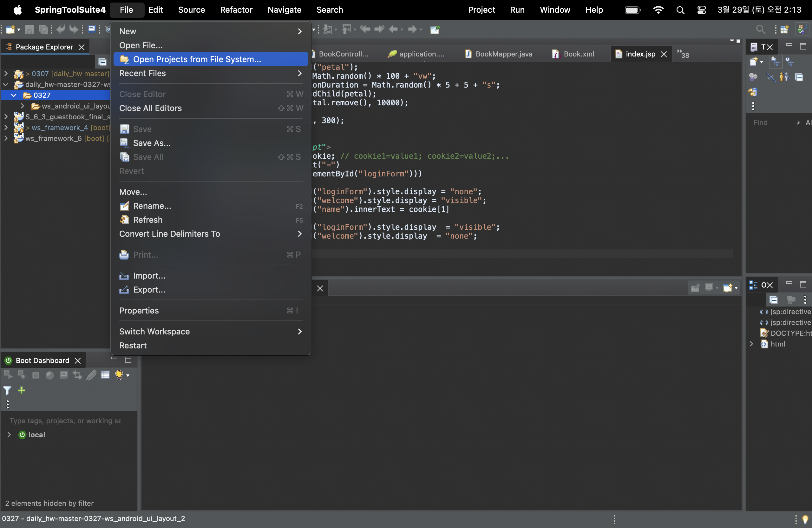Image resolution: width=812 pixels, height=528 pixels.
Task: Click the Back navigation arrow in toolbar
Action: click(393, 30)
